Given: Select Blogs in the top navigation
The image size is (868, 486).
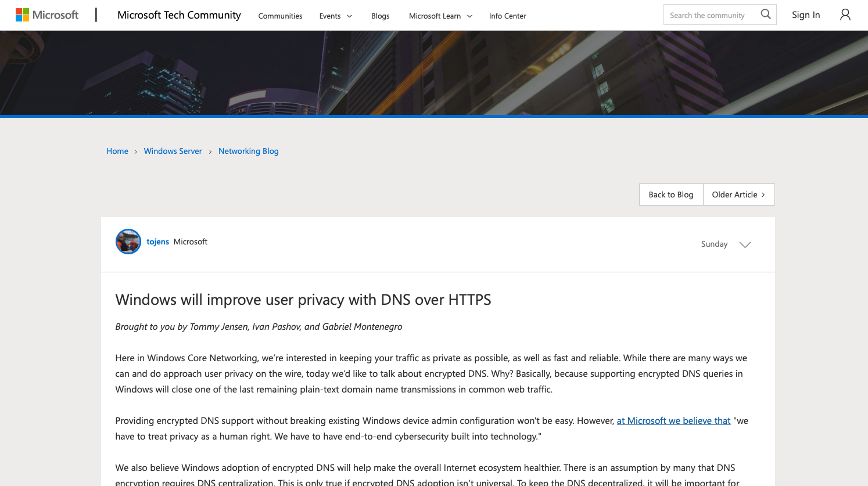Looking at the screenshot, I should pos(381,16).
